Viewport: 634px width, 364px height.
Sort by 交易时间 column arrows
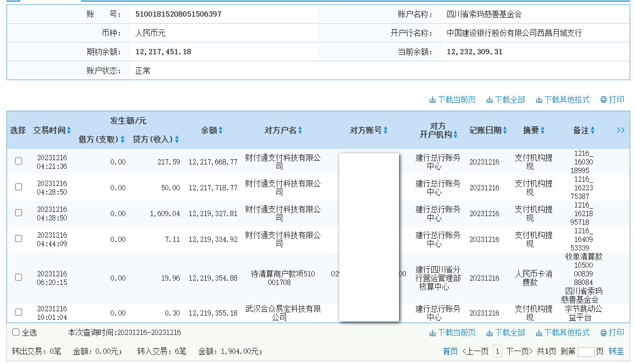[69, 130]
